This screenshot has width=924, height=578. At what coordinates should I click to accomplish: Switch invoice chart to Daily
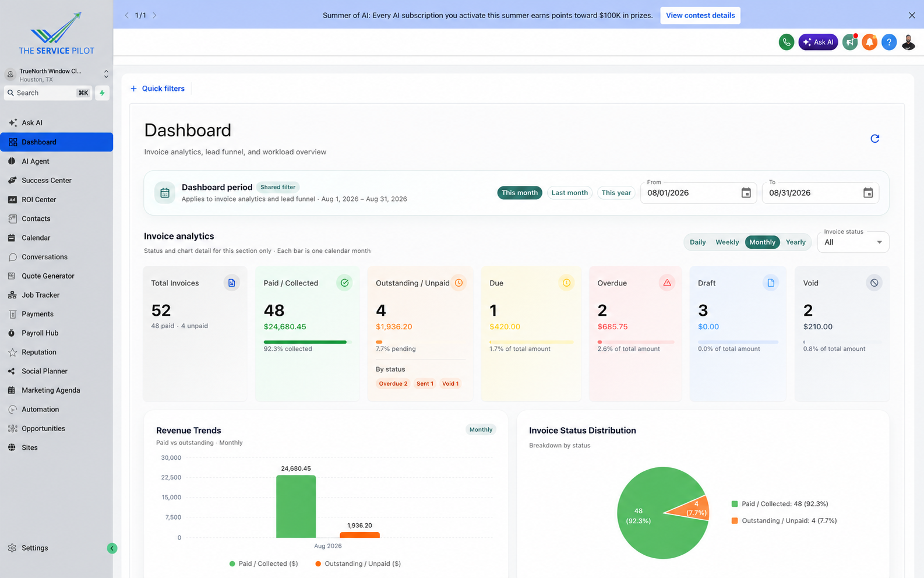click(x=697, y=242)
